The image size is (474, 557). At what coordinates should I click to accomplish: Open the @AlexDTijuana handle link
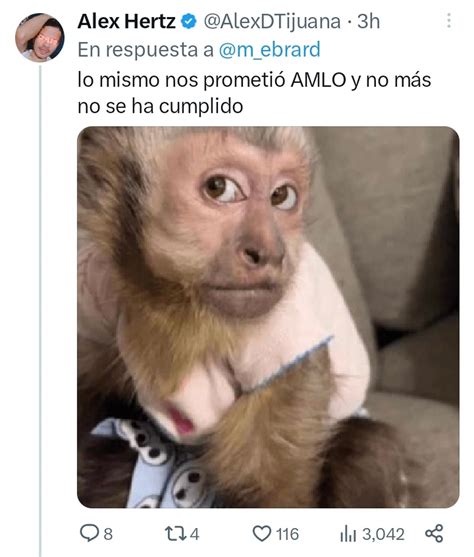tap(272, 22)
